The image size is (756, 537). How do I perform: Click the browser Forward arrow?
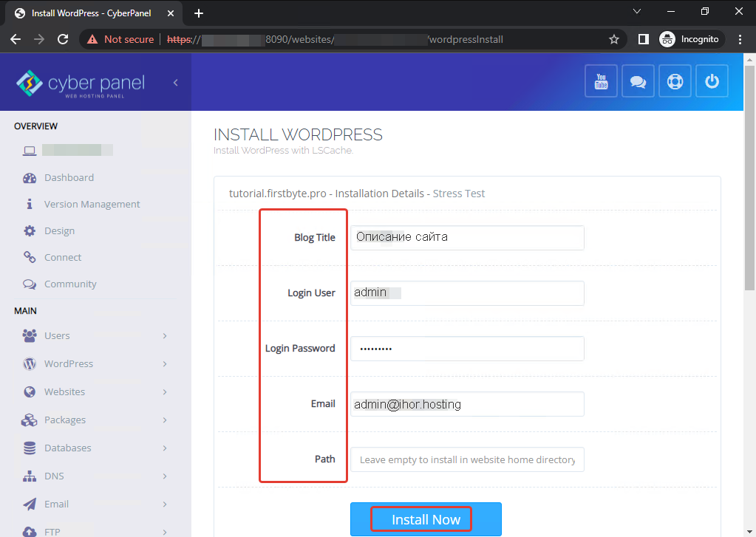pos(39,39)
